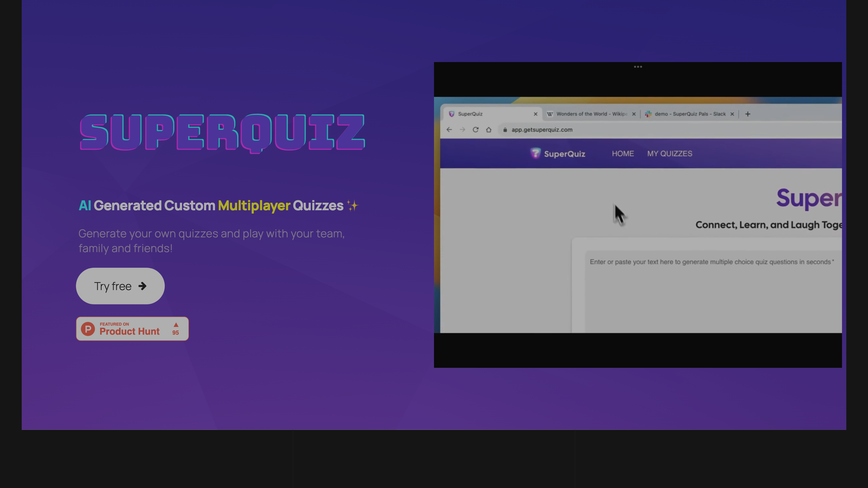Open the MY QUIZZES navigation item
Screen dimensions: 868x488
point(670,154)
